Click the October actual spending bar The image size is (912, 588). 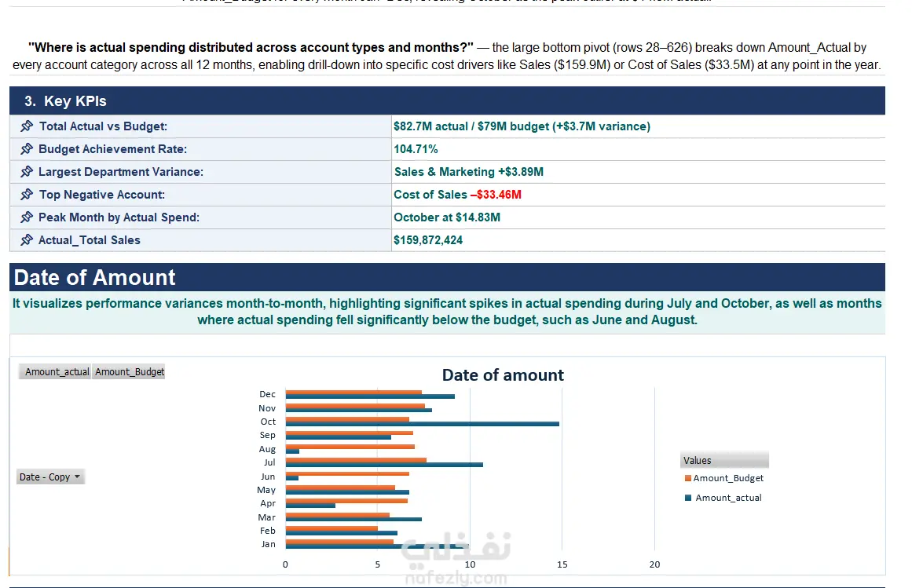[423, 424]
